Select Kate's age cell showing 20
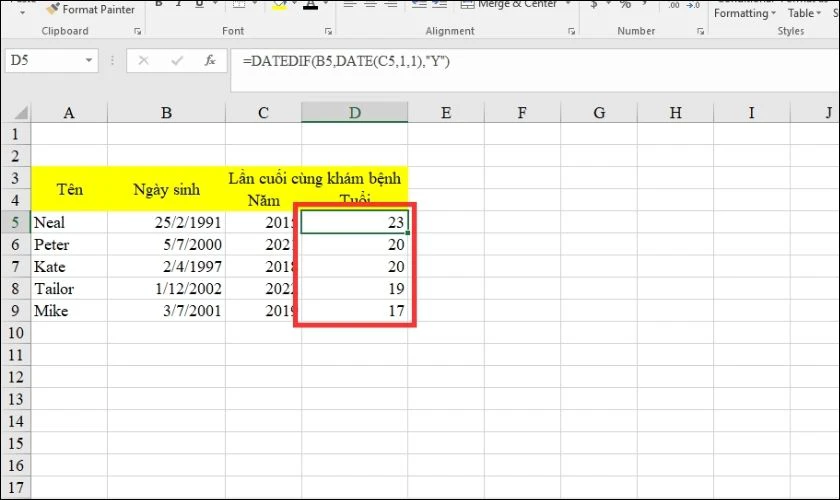The image size is (840, 500). 354,266
